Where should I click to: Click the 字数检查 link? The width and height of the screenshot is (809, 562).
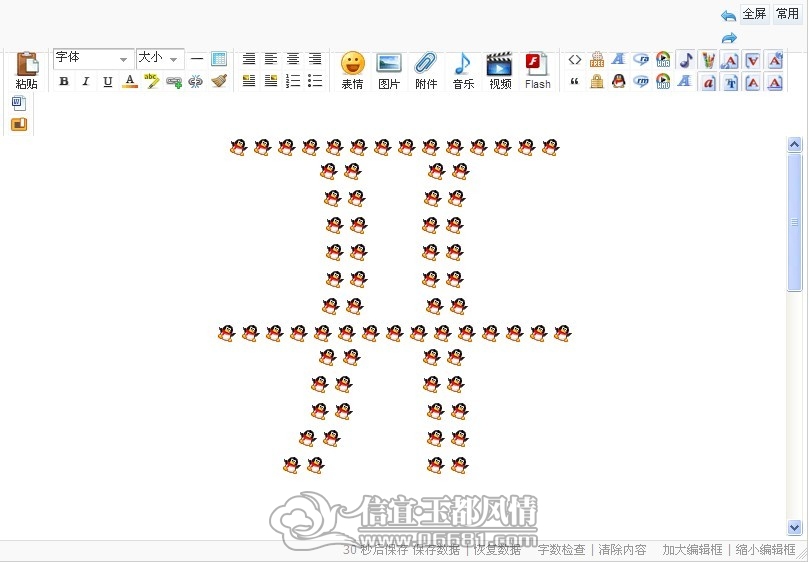click(x=561, y=550)
